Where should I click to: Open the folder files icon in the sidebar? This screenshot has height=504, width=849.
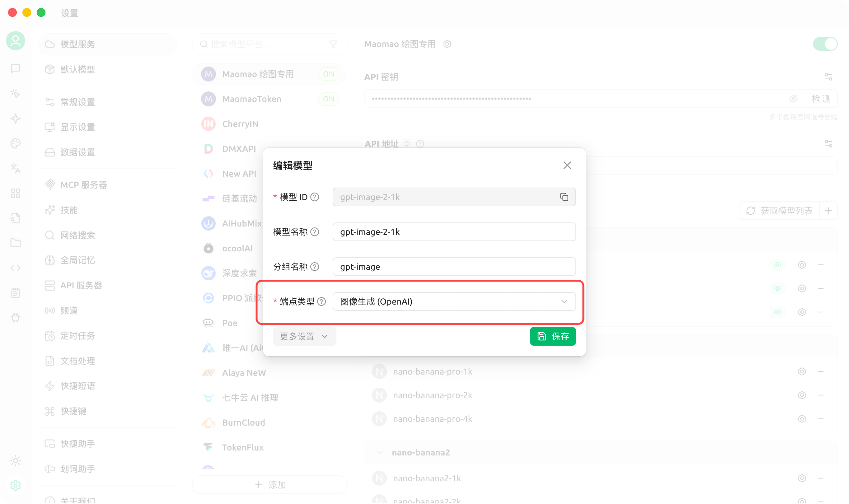click(x=16, y=243)
